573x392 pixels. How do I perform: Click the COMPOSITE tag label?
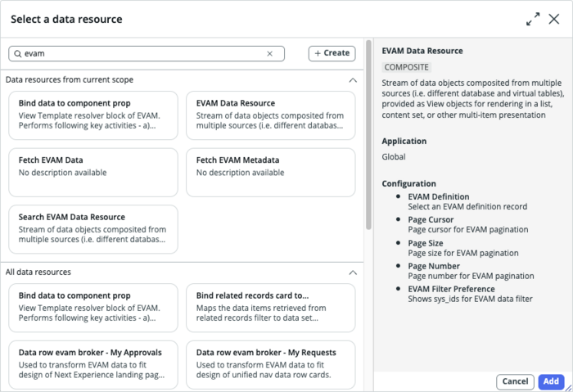click(x=406, y=67)
